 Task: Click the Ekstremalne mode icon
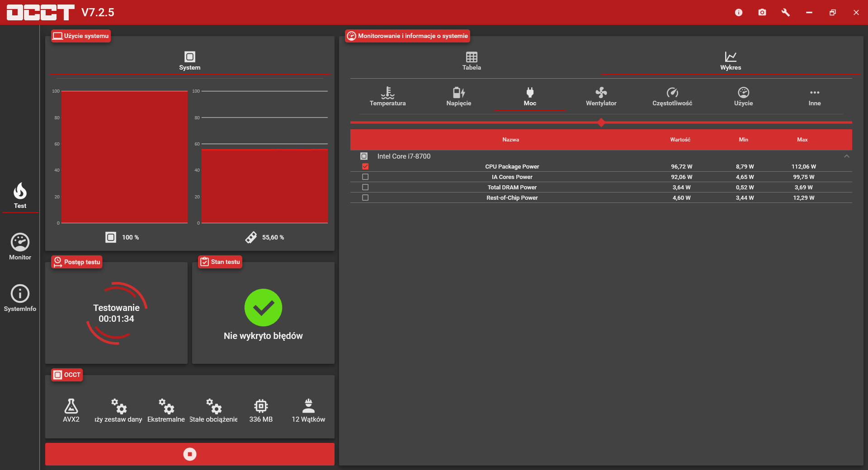(166, 406)
